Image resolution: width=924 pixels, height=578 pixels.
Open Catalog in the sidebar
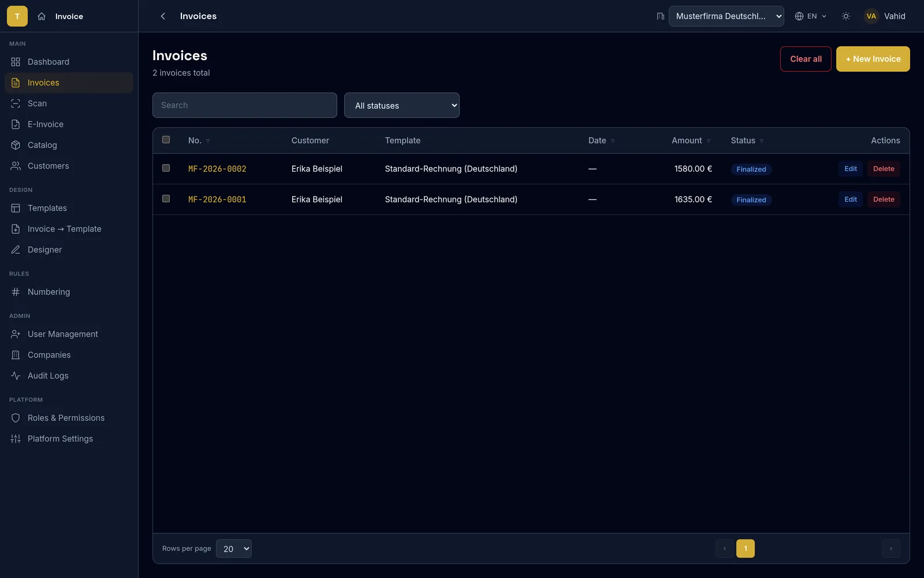point(69,145)
